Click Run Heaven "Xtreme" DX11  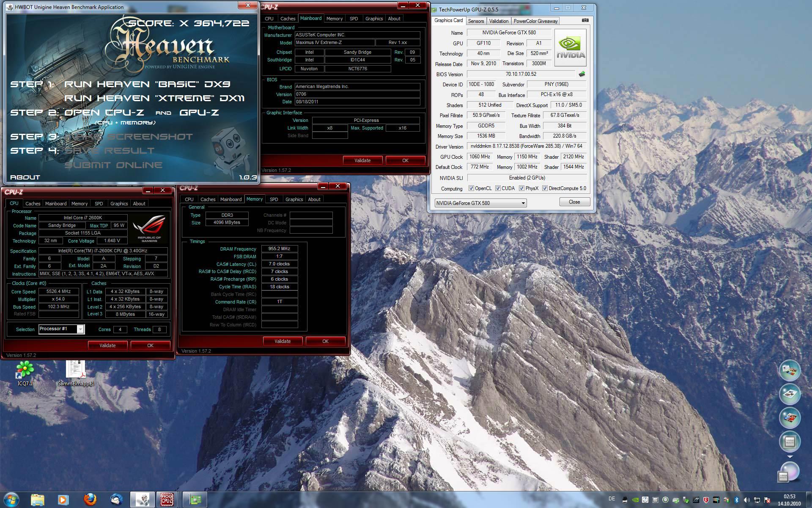click(x=154, y=98)
